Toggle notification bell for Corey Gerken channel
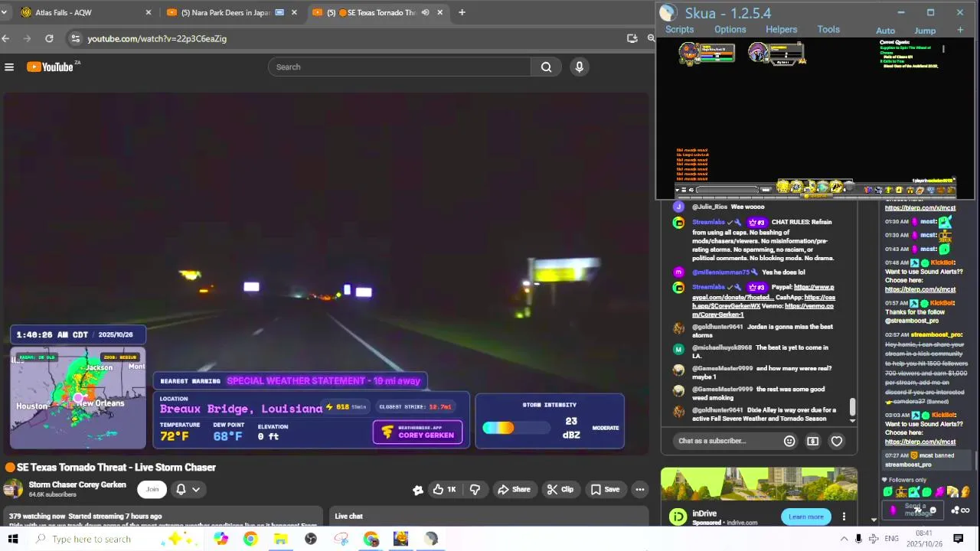This screenshot has width=980, height=551. pyautogui.click(x=181, y=490)
